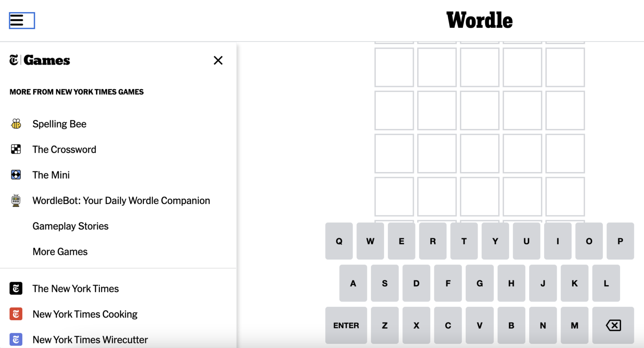
Task: Tap the backspace key on keyboard
Action: click(x=613, y=325)
